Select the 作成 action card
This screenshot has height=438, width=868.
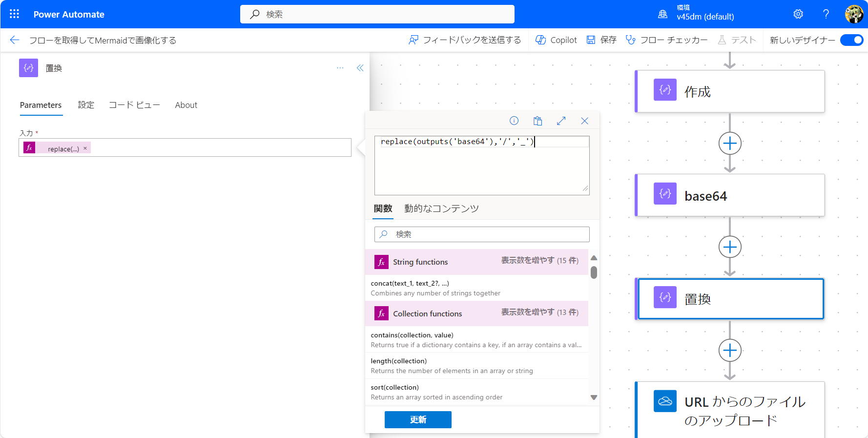coord(730,91)
